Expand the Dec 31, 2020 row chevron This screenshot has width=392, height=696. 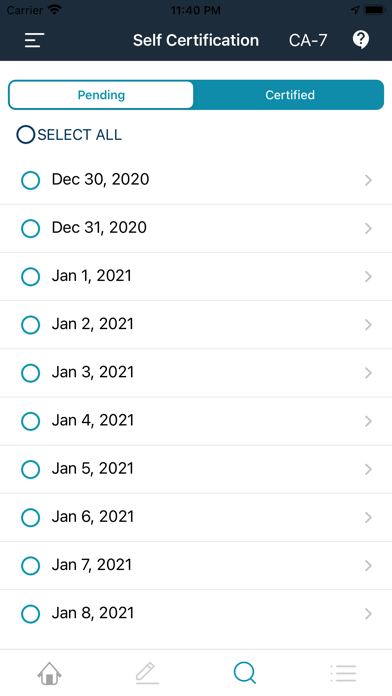pyautogui.click(x=368, y=228)
